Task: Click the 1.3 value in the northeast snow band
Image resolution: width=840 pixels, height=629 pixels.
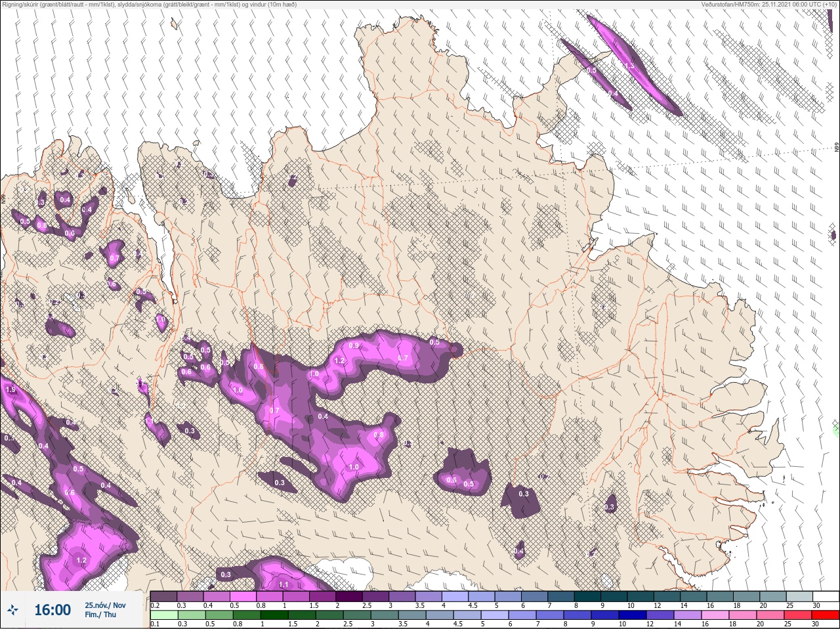Action: [629, 66]
